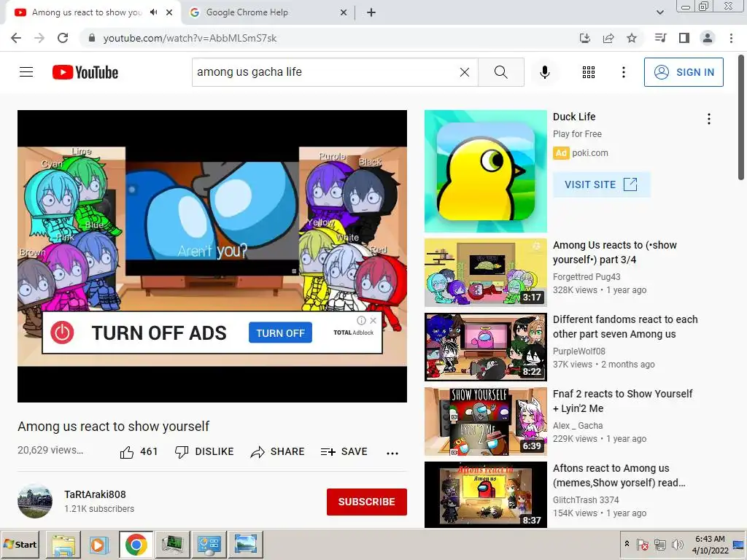The width and height of the screenshot is (747, 560).
Task: Open the YouTube apps grid
Action: coord(589,72)
